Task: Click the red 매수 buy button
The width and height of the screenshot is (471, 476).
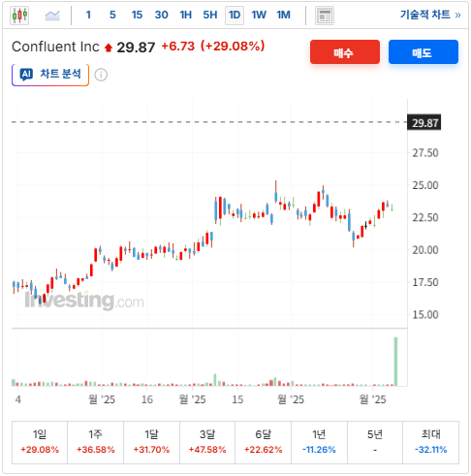Action: coord(345,52)
